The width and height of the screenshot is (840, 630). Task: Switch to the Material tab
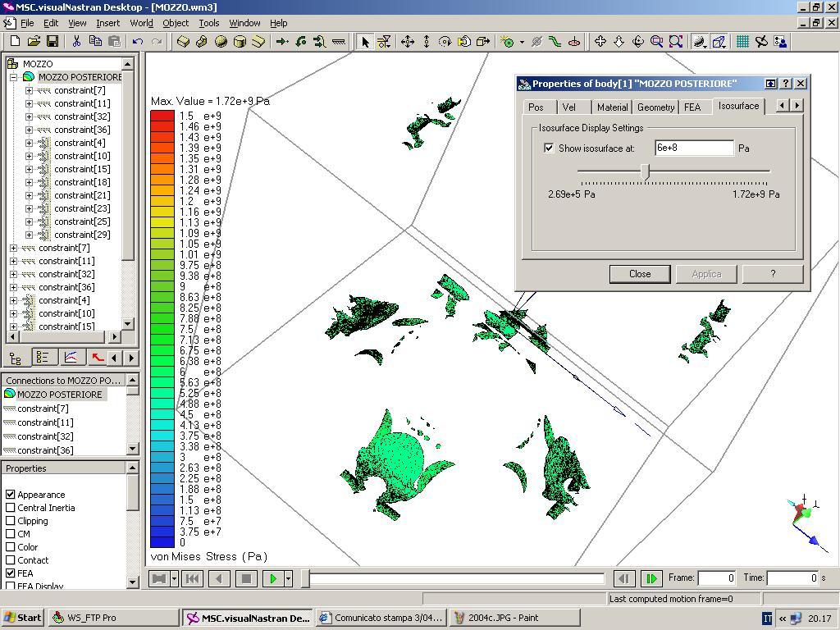[x=612, y=107]
